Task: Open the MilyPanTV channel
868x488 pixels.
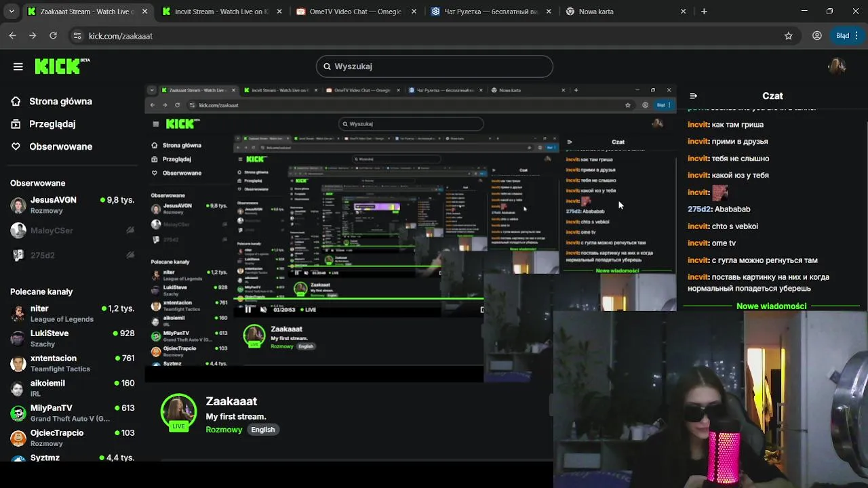Action: 72,413
